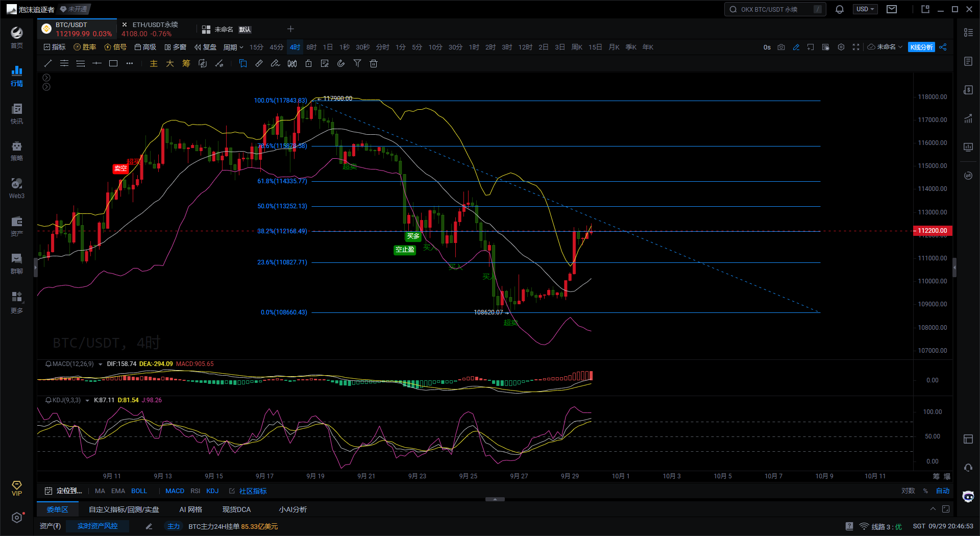
Task: Switch to the ETH/USDT永续 tab
Action: [151, 29]
